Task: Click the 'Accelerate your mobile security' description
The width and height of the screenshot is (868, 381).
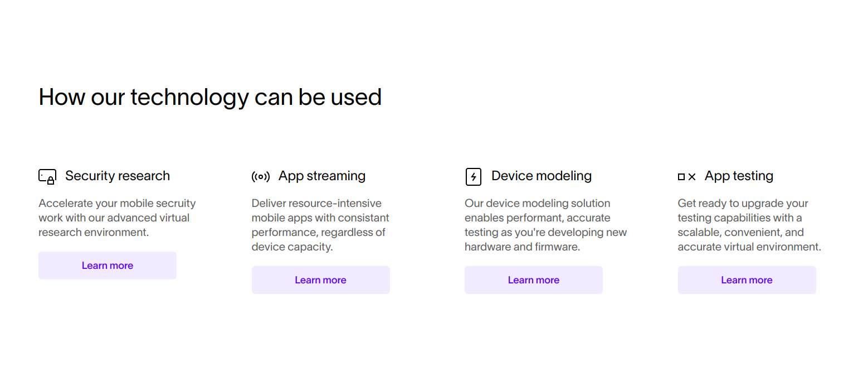Action: coord(116,218)
